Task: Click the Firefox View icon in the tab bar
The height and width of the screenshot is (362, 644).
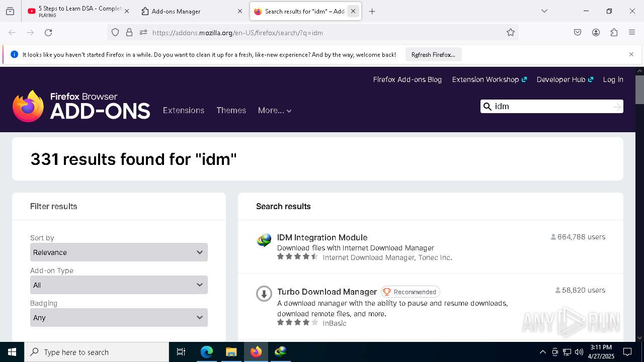Action: click(10, 11)
